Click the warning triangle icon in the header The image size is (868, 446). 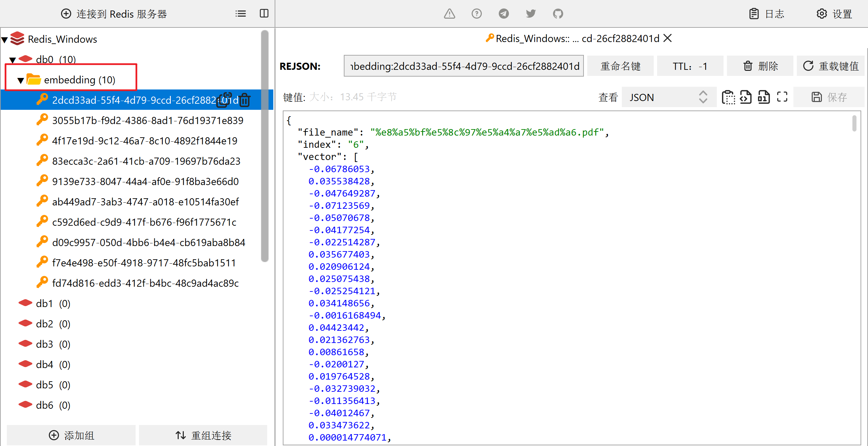tap(449, 14)
